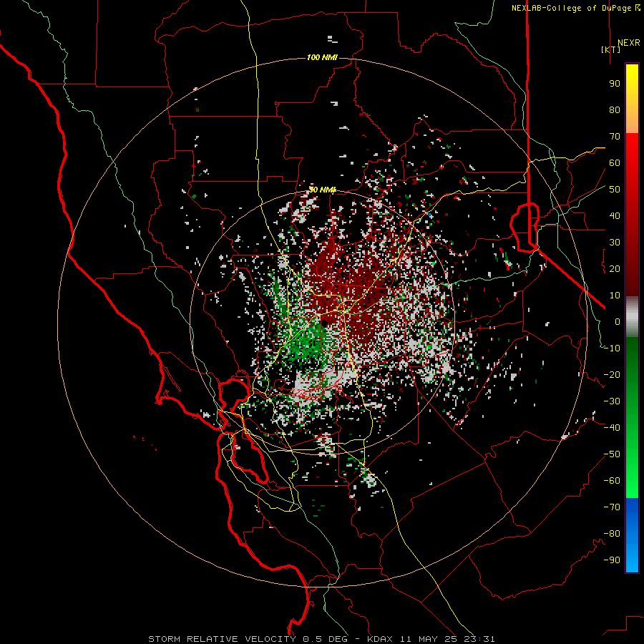Click the -80 value on velocity scale
Screen dimensions: 644x644
pos(612,534)
